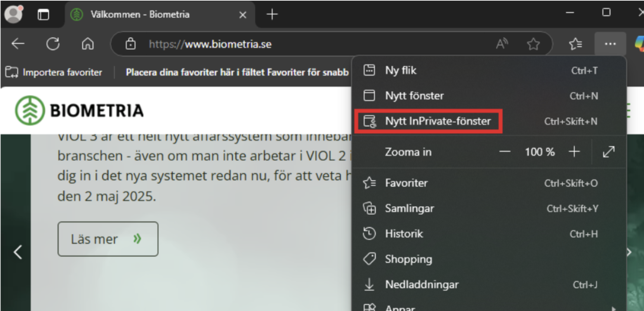644x311 pixels.
Task: Open Nedladdningar from the menu
Action: click(x=489, y=284)
